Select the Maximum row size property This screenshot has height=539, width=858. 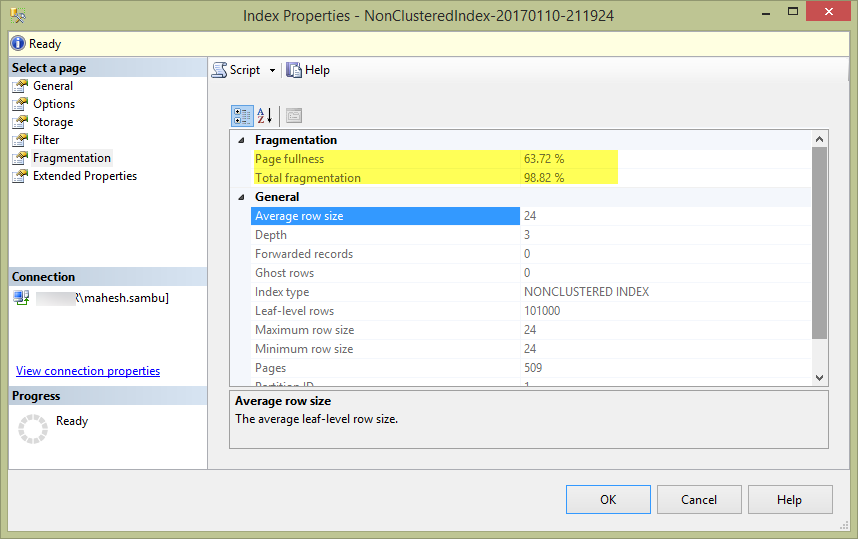531,330
